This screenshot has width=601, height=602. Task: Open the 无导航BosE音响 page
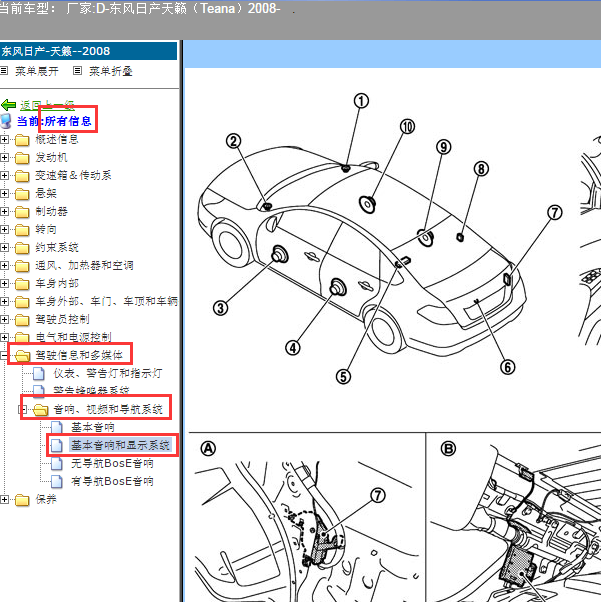[x=112, y=463]
